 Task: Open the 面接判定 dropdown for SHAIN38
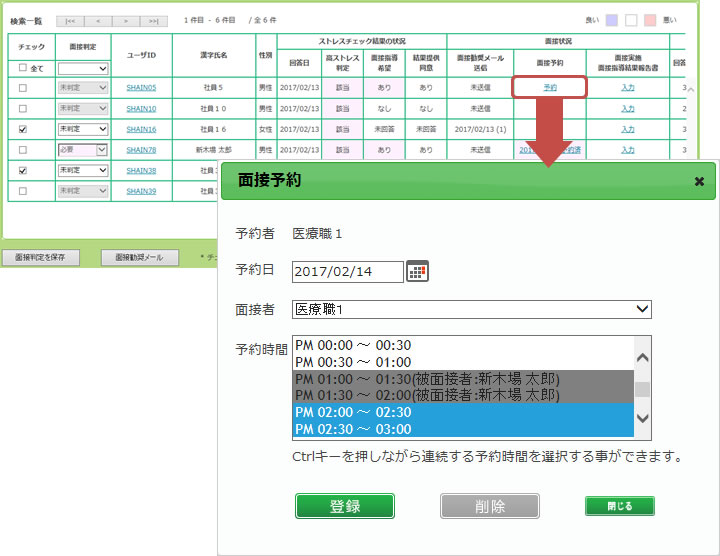[83, 170]
